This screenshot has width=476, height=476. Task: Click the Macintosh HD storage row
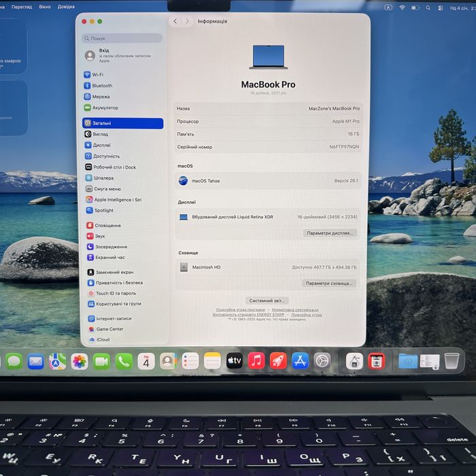(x=267, y=267)
